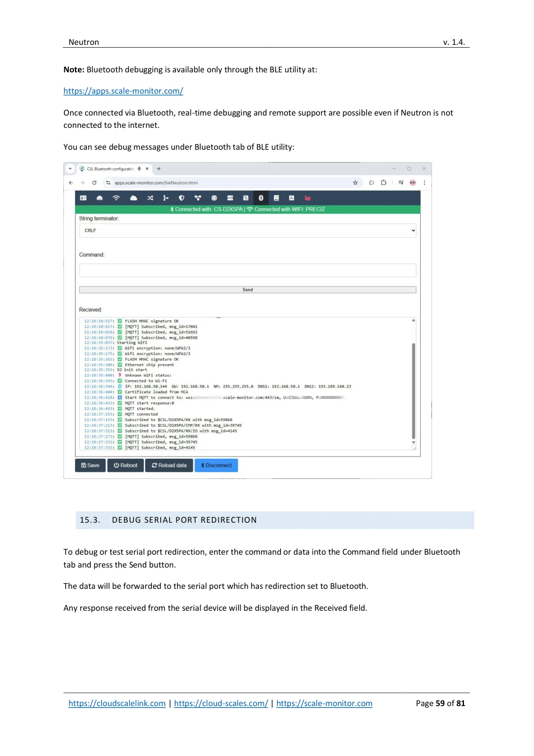Click log line 'MQTT connected'
The image size is (534, 756).
click(141, 414)
